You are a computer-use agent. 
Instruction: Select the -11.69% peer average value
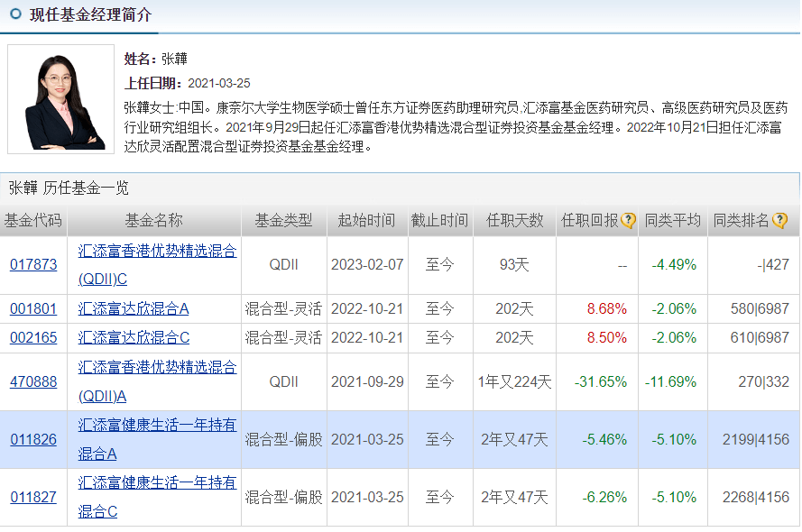[x=670, y=381]
